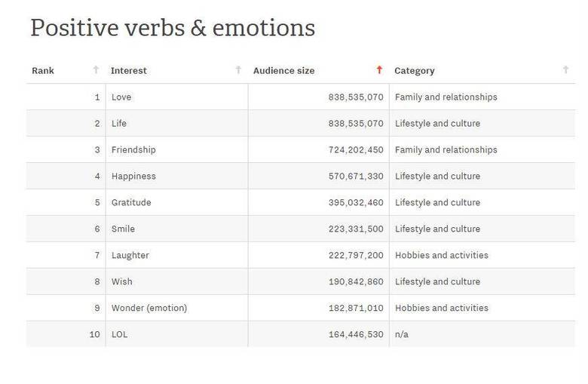Sort by Category header text
Screen dimensions: 588x384
point(415,71)
